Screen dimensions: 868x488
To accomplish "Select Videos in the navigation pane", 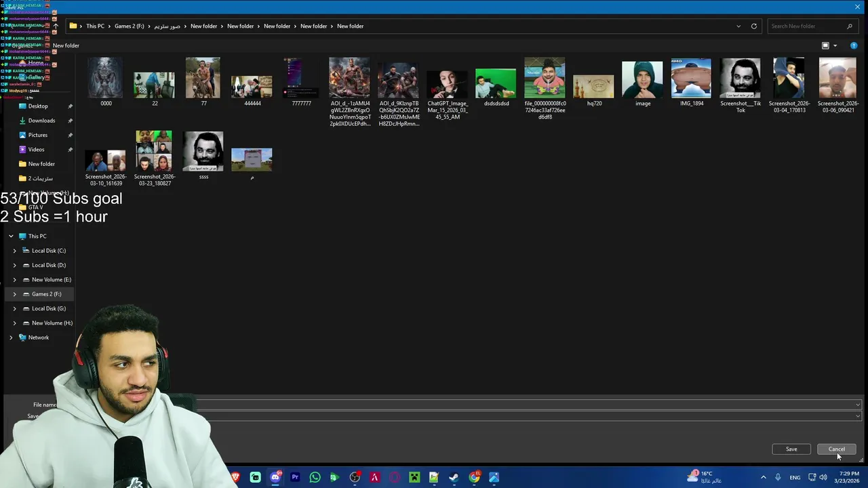I will pyautogui.click(x=37, y=149).
